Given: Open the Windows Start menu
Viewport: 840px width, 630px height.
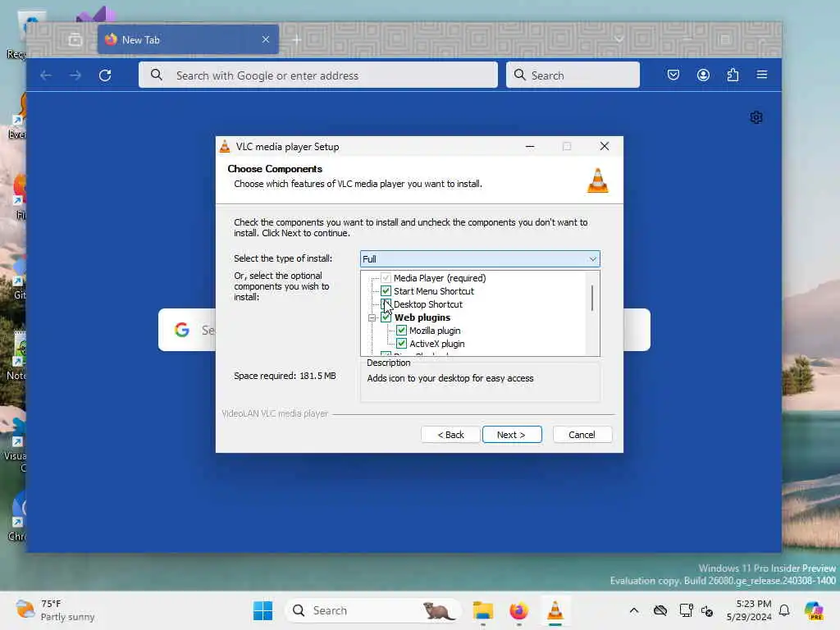Looking at the screenshot, I should [263, 610].
